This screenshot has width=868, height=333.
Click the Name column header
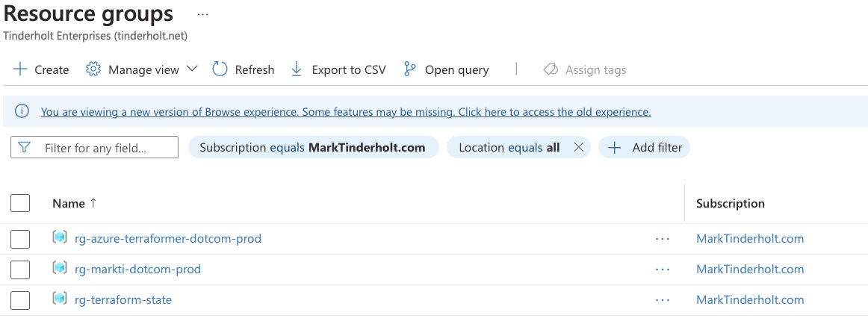[x=69, y=203]
